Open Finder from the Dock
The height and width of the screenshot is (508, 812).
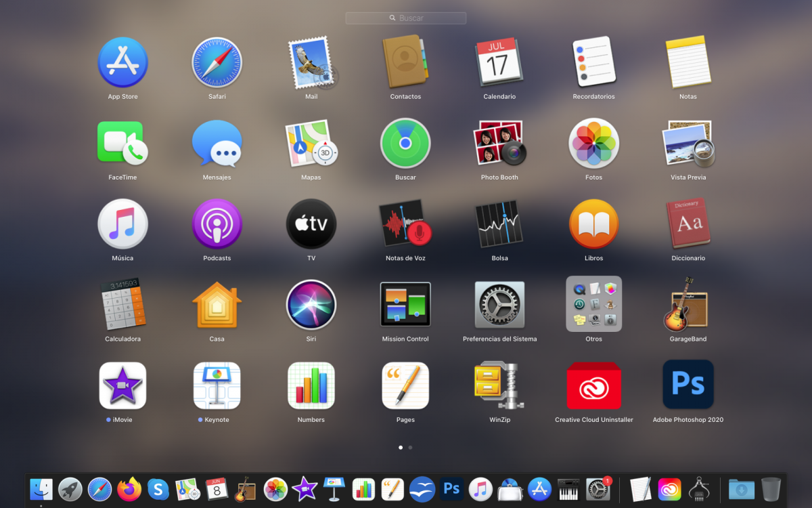coord(41,488)
